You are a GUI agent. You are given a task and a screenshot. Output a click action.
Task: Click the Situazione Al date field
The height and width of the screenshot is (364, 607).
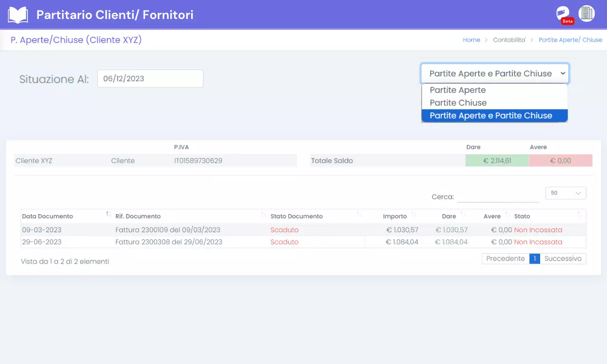tap(150, 79)
